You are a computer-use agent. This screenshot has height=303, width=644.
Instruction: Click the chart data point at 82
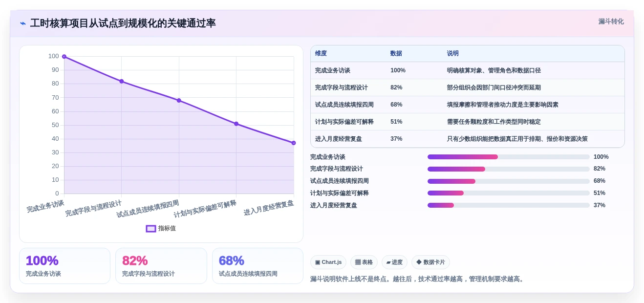[x=122, y=81]
